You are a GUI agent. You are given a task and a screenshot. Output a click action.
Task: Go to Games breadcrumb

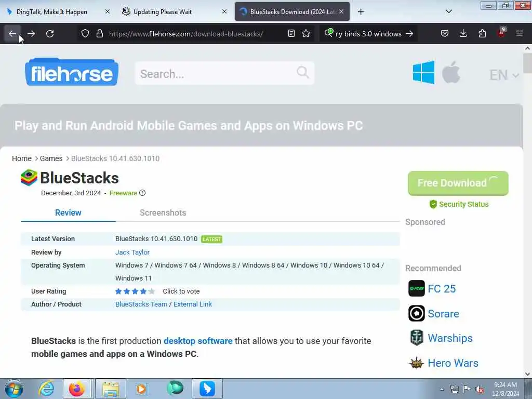coord(51,158)
